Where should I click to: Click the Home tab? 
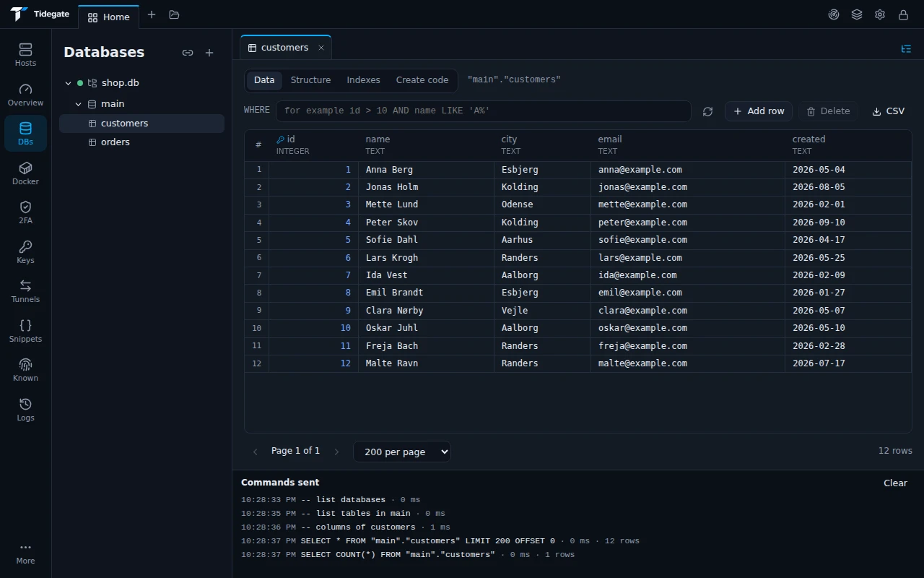[109, 17]
